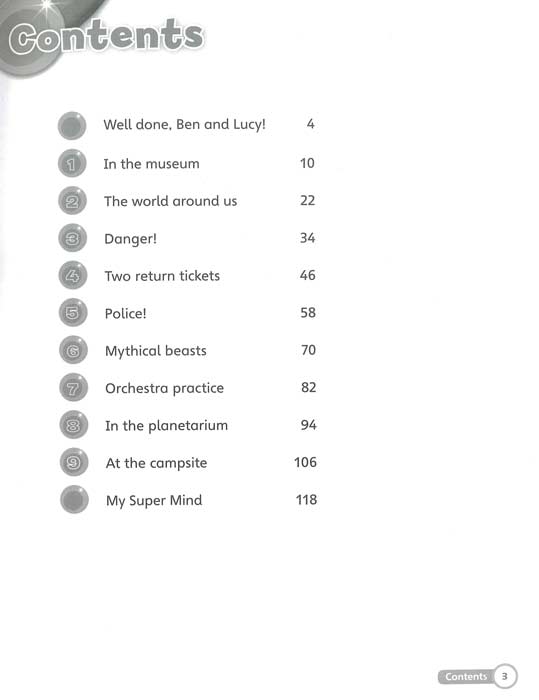The height and width of the screenshot is (700, 539).
Task: Click the large Contents heading
Action: [106, 36]
